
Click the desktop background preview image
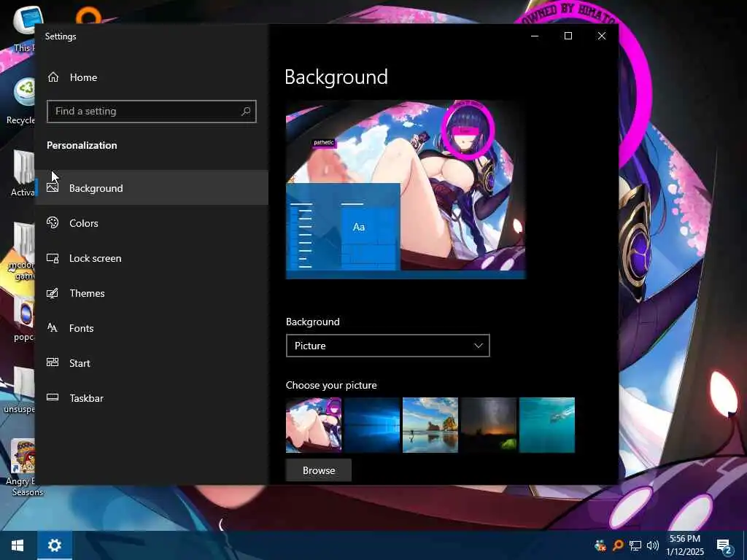point(406,189)
